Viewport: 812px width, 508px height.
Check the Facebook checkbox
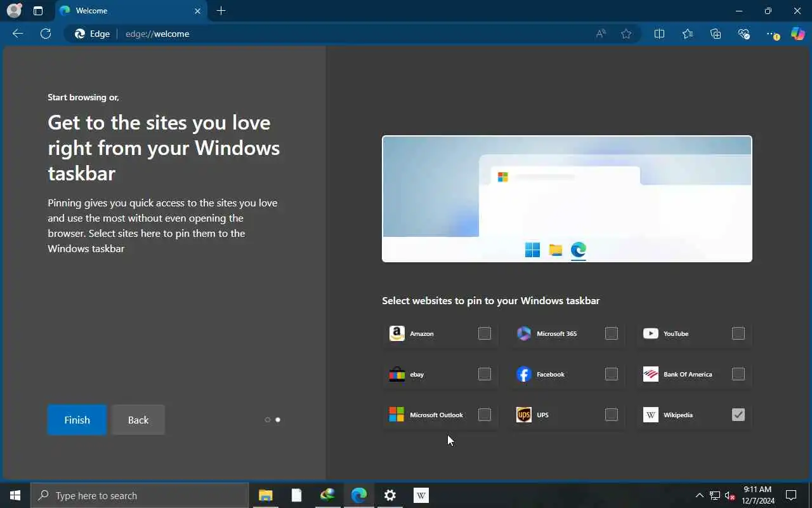pos(612,374)
